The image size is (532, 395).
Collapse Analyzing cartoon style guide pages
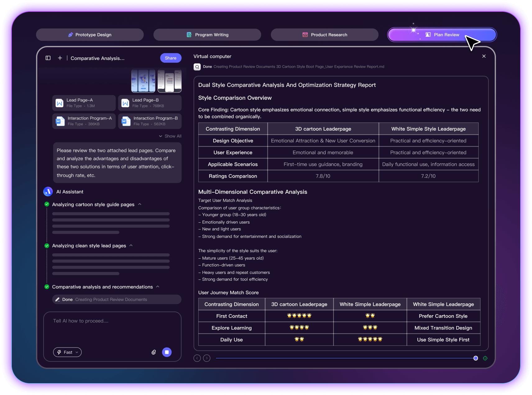140,204
